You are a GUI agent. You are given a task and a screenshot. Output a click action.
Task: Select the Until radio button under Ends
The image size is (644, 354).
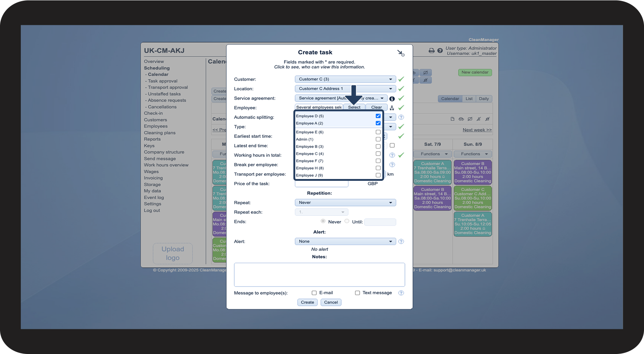pos(347,221)
